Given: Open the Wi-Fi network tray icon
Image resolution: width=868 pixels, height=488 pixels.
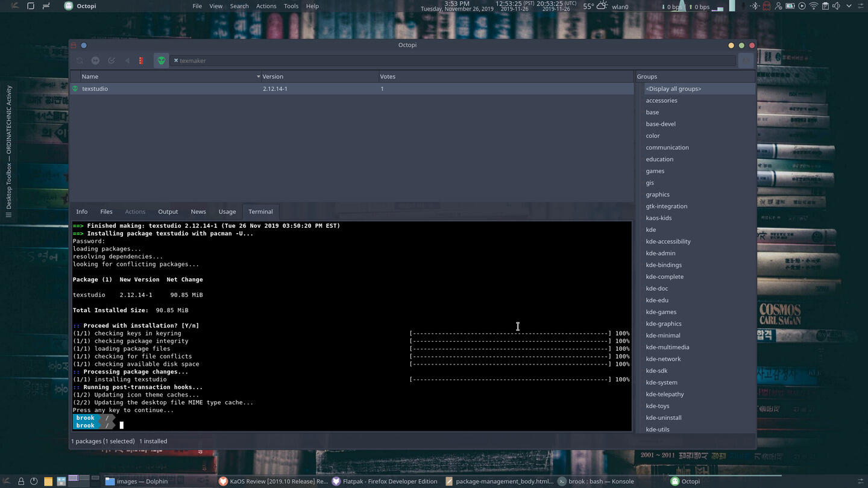Looking at the screenshot, I should point(814,6).
